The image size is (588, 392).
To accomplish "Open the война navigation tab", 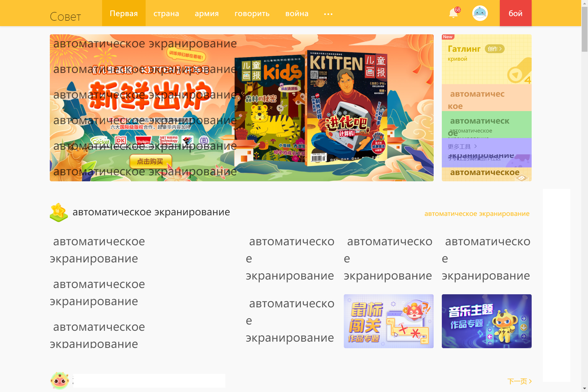I will coord(297,13).
